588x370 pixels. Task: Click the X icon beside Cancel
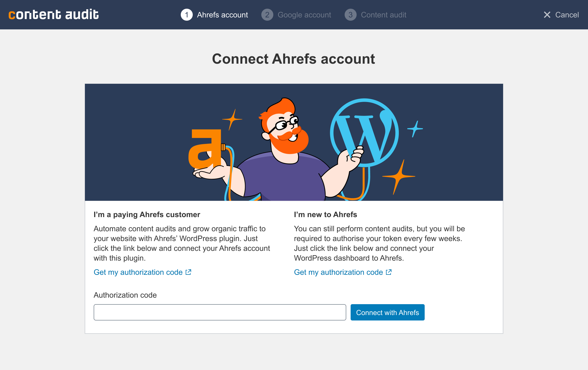click(547, 15)
